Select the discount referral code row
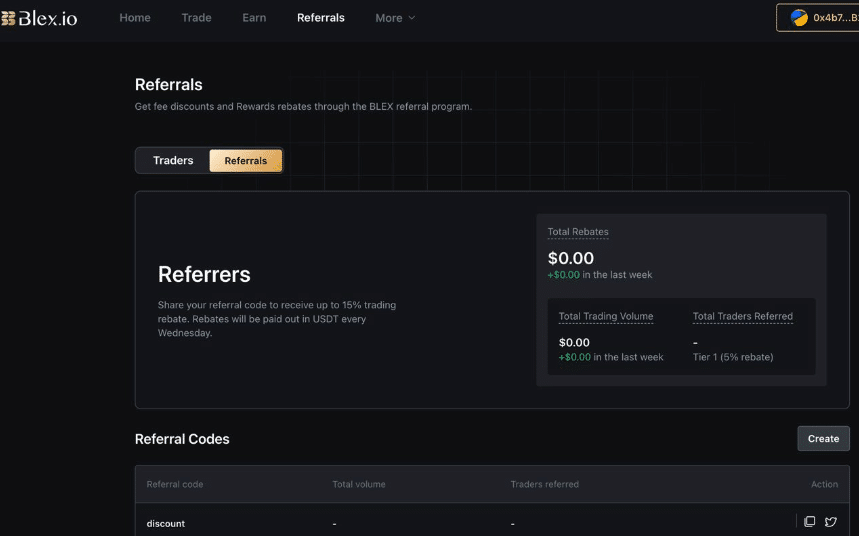This screenshot has height=536, width=859. coord(492,521)
